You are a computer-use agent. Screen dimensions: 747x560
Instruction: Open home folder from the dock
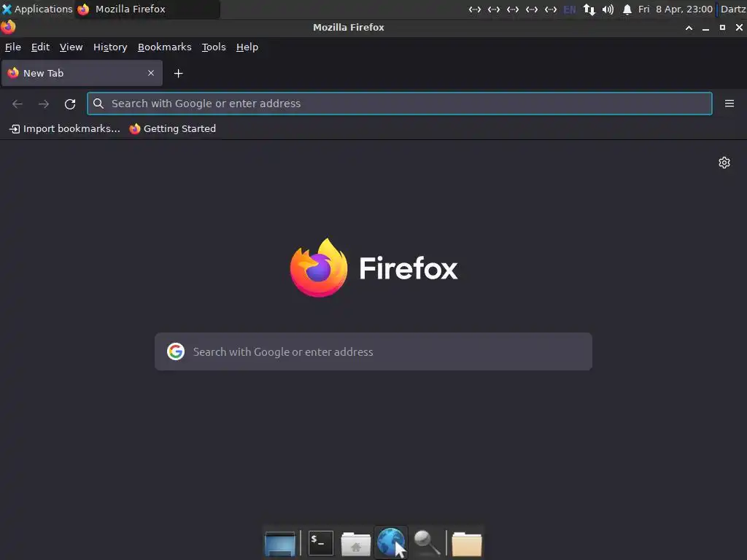click(356, 544)
